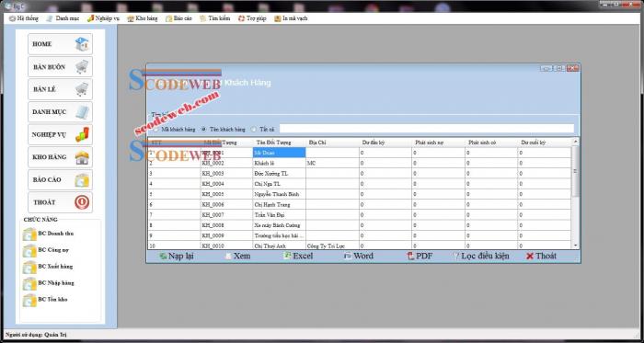Open the HOME sidebar button
Viewport: 644px width, 343px height.
click(x=60, y=44)
